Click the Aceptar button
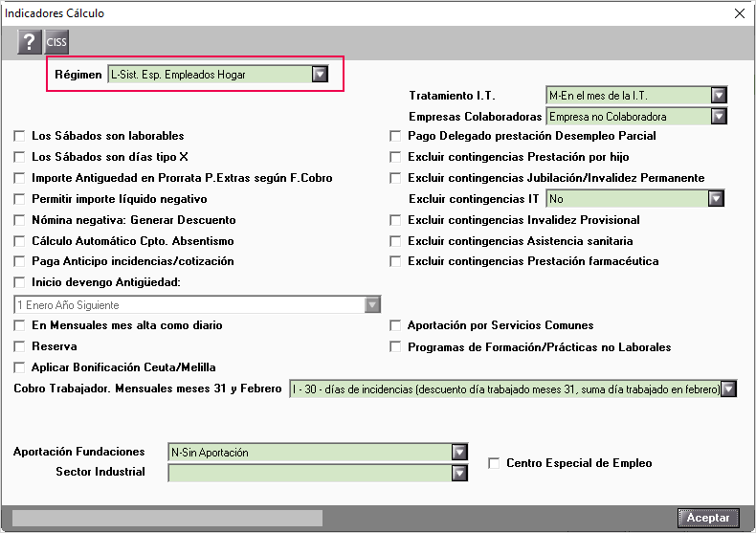The width and height of the screenshot is (756, 533). pyautogui.click(x=708, y=518)
